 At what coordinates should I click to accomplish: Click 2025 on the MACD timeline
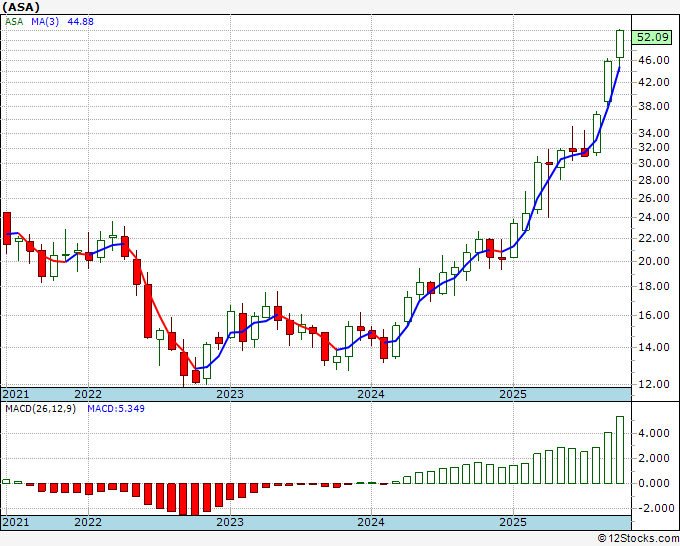click(x=513, y=522)
